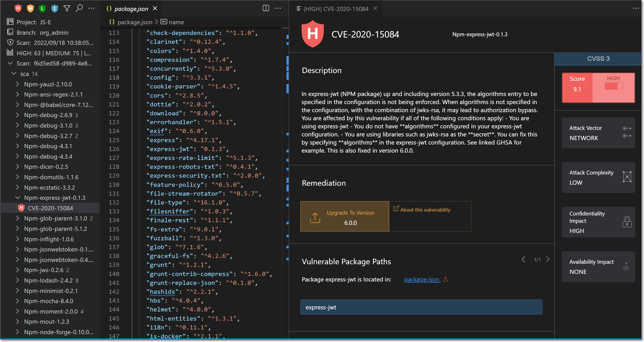Click the upload arrow beside package.json link
The height and width of the screenshot is (342, 644).
pyautogui.click(x=445, y=279)
